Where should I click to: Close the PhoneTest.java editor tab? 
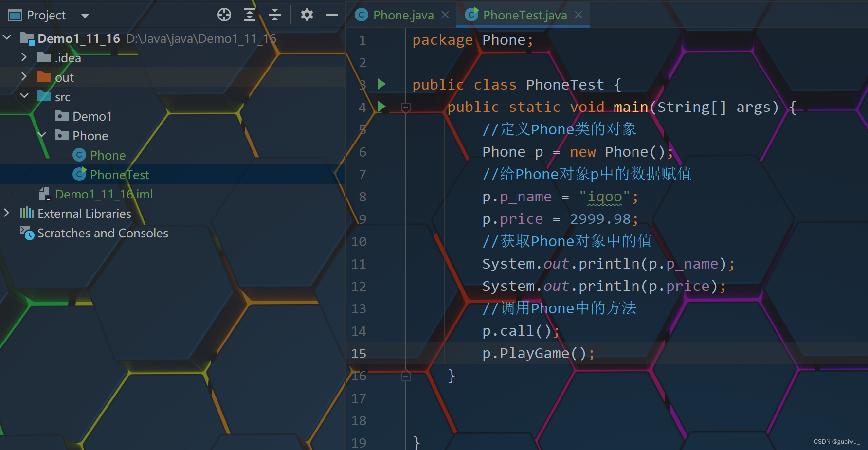click(x=579, y=15)
